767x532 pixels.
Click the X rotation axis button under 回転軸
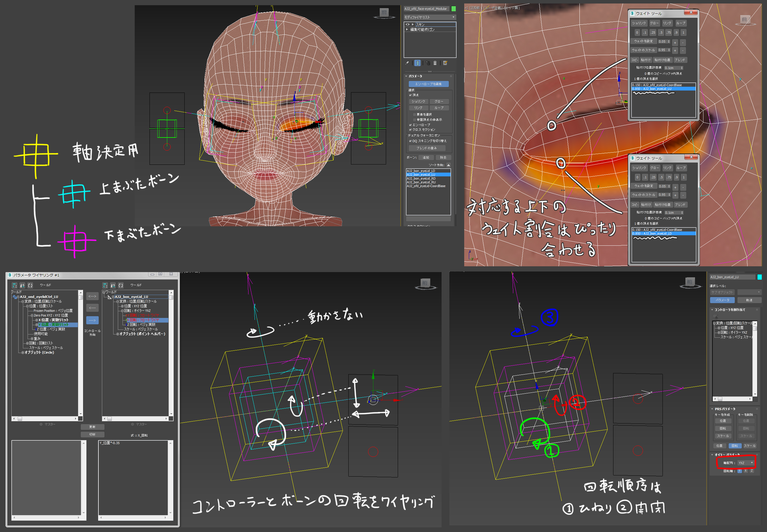pyautogui.click(x=746, y=471)
